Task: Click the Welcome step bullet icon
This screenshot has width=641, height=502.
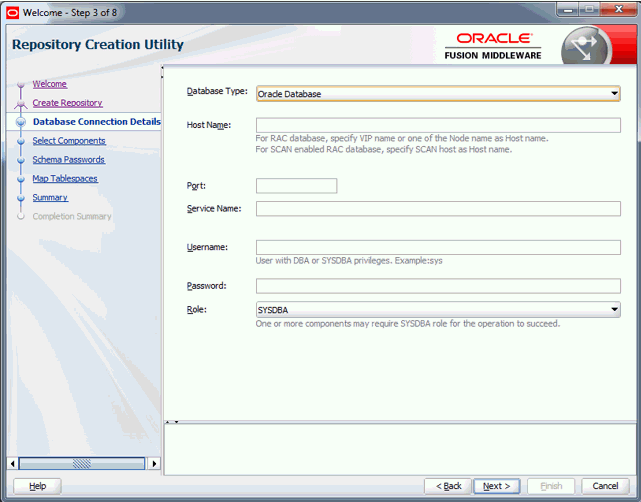Action: pos(21,85)
